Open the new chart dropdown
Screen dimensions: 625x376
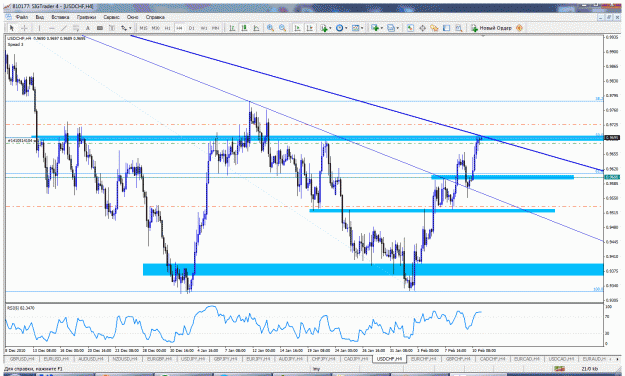pyautogui.click(x=377, y=28)
